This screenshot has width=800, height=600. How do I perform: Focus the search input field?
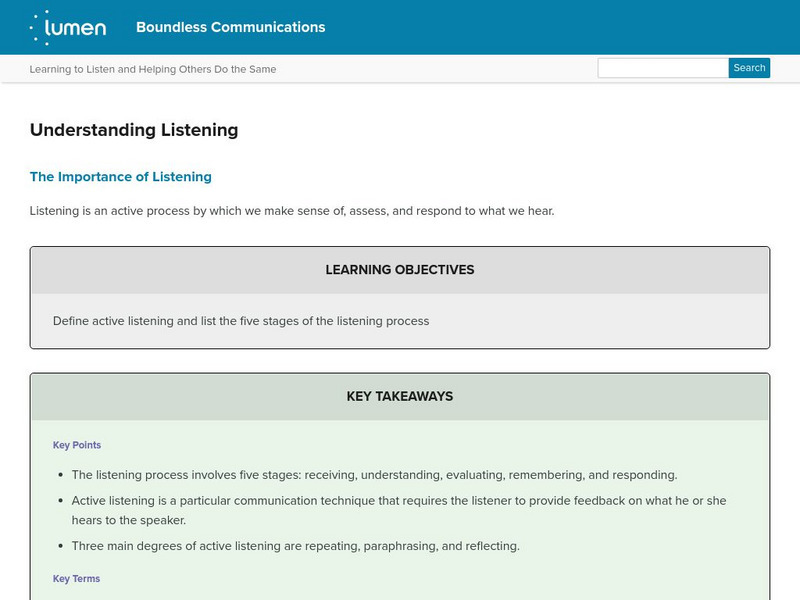[663, 68]
